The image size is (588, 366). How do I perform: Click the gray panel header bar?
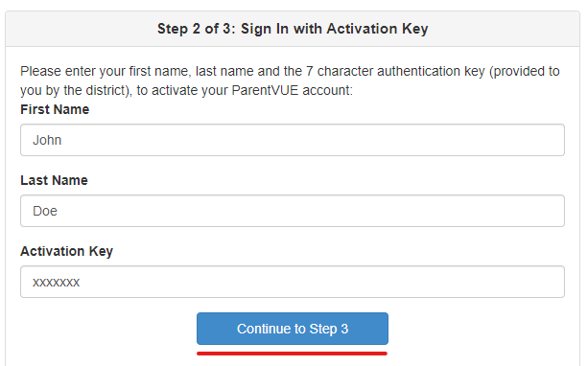pyautogui.click(x=293, y=29)
